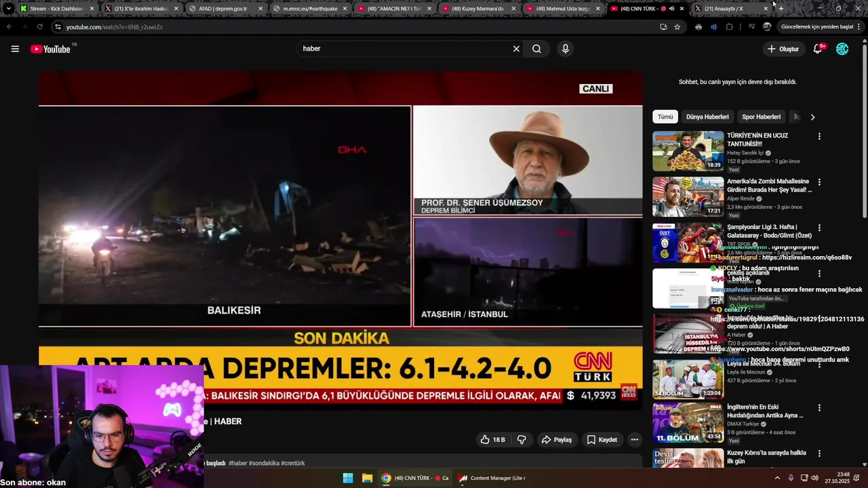Open DMAX Türkiye channel name
The height and width of the screenshot is (488, 868).
pyautogui.click(x=743, y=424)
